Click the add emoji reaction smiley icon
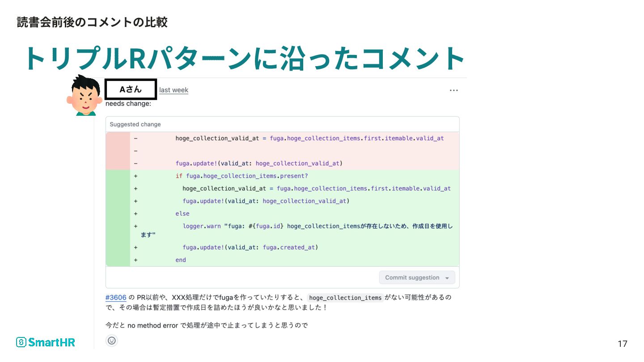644x362 pixels. point(112,341)
